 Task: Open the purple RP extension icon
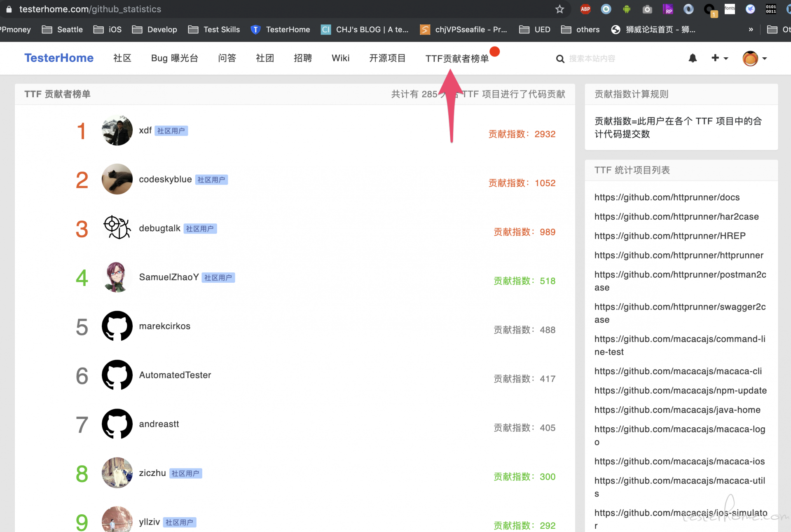tap(668, 9)
